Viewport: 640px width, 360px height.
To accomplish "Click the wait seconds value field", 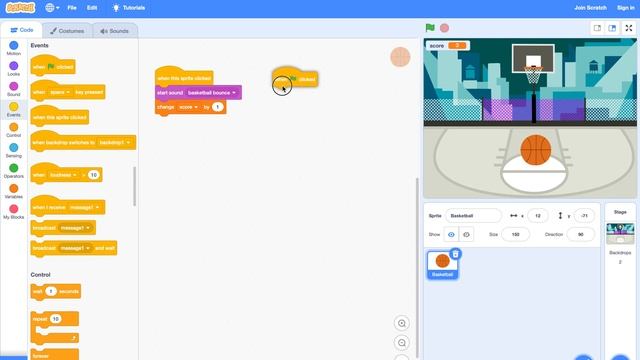I will click(51, 291).
